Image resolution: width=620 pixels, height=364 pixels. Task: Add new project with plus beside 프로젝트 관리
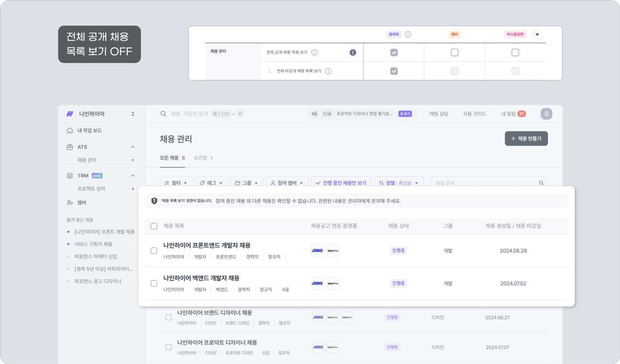[133, 189]
